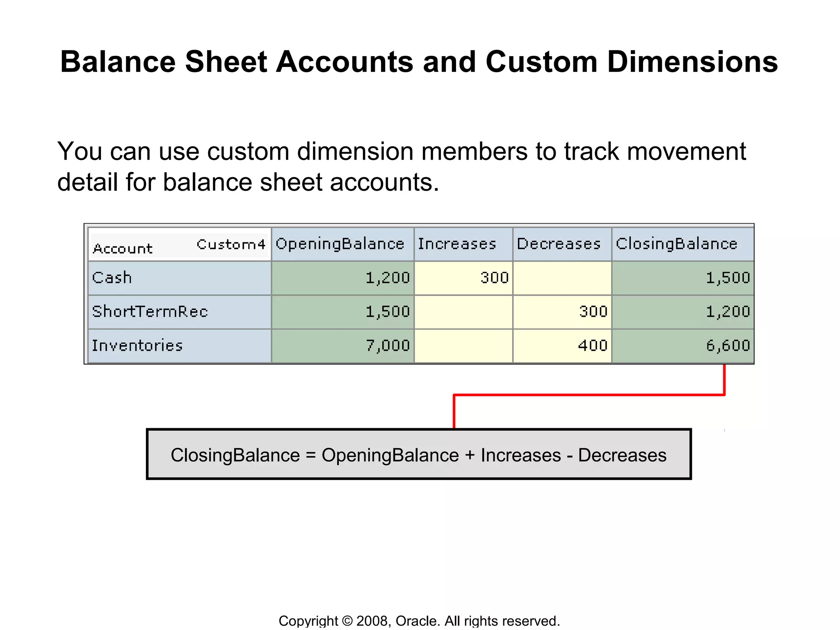
Task: Click the empty Cash decreases cell
Action: click(x=562, y=278)
